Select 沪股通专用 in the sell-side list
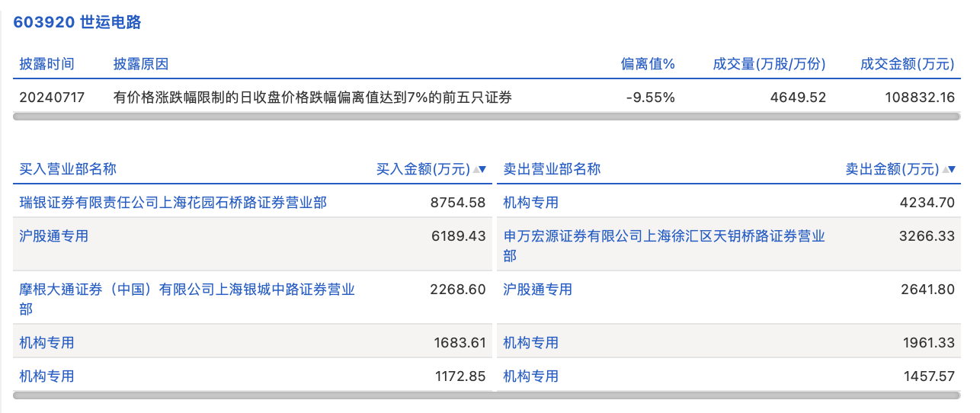Screen dimensions: 980x413 tap(538, 290)
